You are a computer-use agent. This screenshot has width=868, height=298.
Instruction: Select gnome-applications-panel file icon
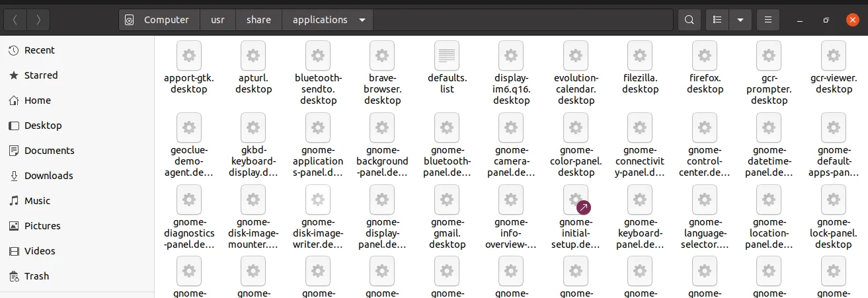[318, 126]
